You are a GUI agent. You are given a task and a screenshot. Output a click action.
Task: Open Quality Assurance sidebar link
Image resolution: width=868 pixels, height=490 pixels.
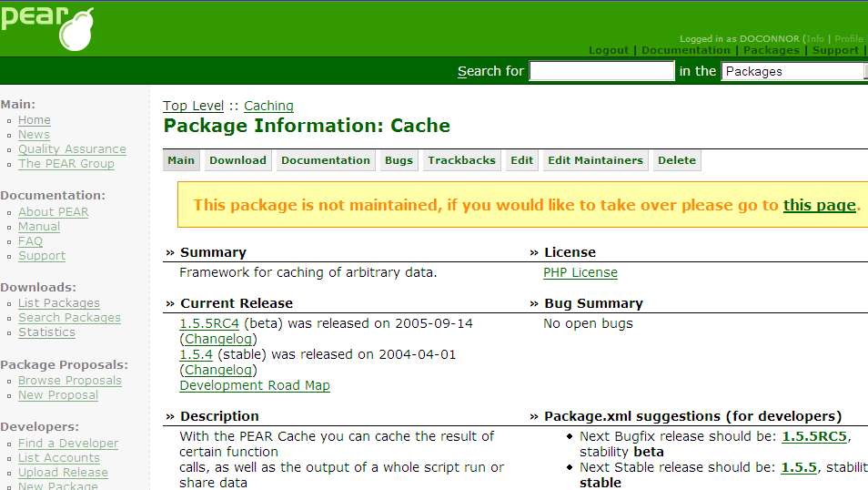click(72, 149)
